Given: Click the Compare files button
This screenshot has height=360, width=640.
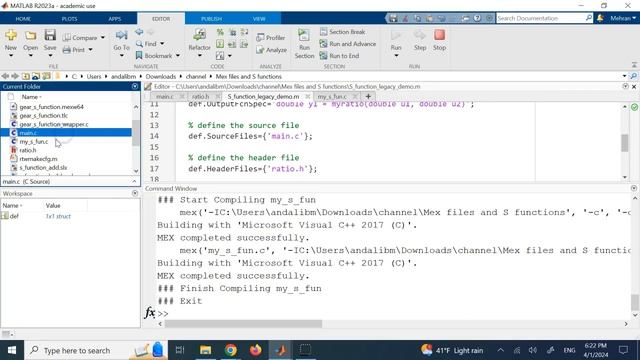Looking at the screenshot, I should pos(80,38).
